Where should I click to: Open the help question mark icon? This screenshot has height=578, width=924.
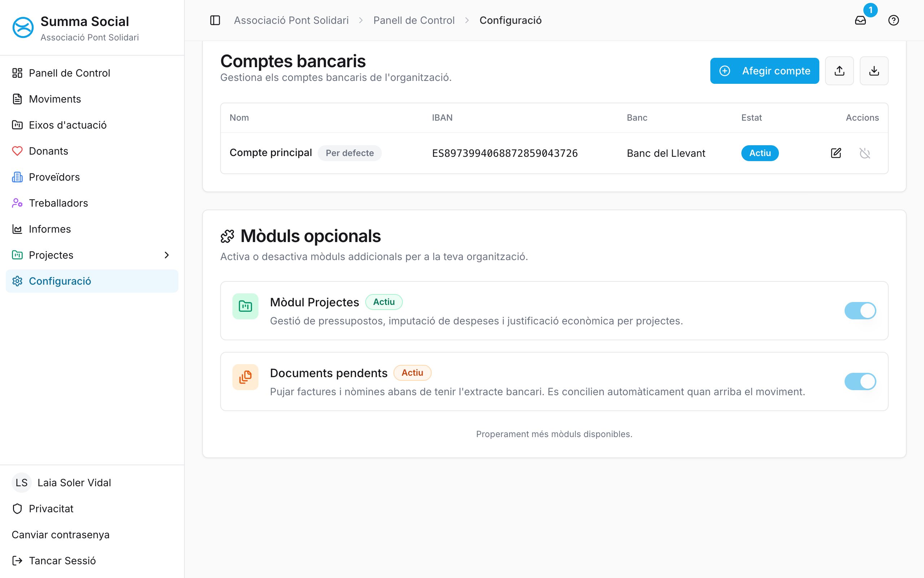(893, 20)
